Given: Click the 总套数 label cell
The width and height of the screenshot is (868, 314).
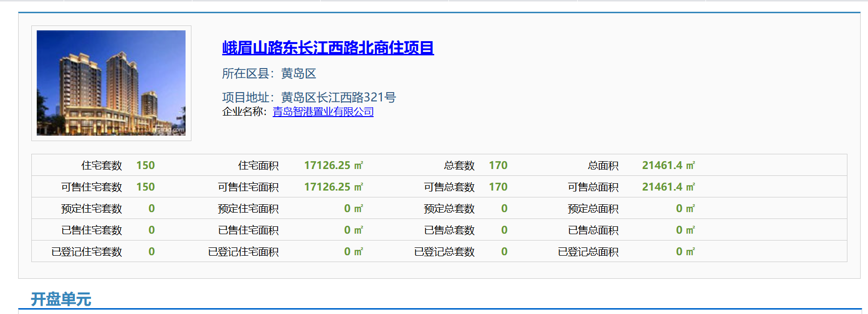Looking at the screenshot, I should [x=459, y=166].
